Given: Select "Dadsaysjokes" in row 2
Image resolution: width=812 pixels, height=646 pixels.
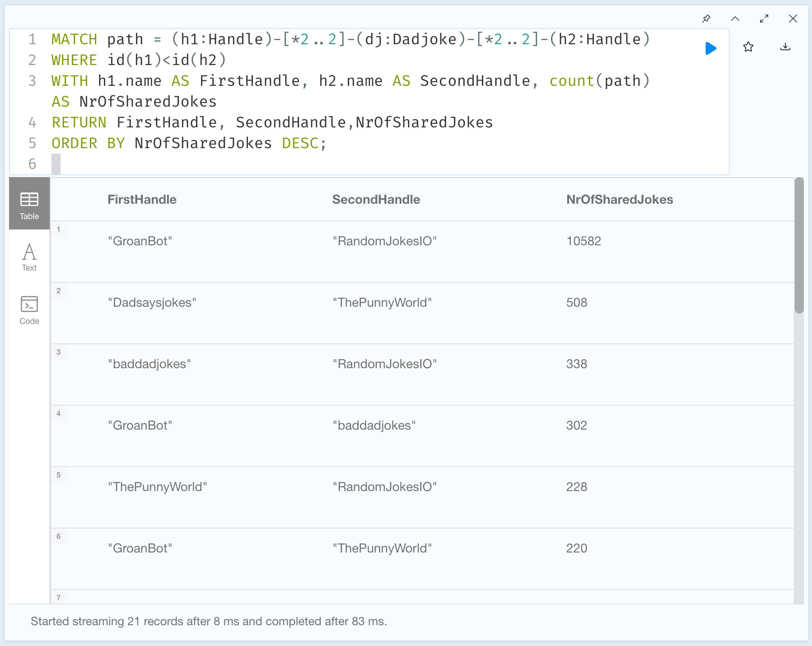Looking at the screenshot, I should 152,303.
